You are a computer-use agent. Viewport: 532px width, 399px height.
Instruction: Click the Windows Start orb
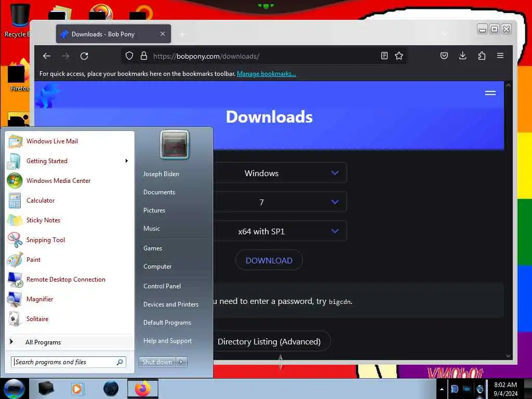pos(14,389)
